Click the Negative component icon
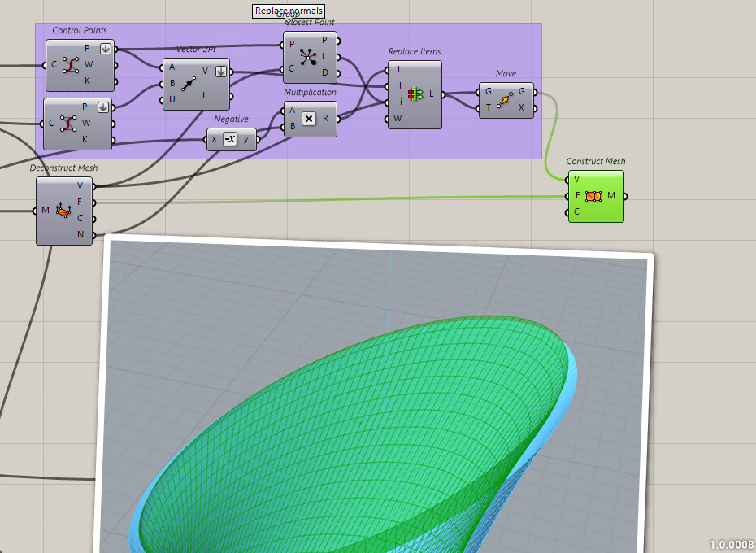The height and width of the screenshot is (553, 756). click(232, 139)
